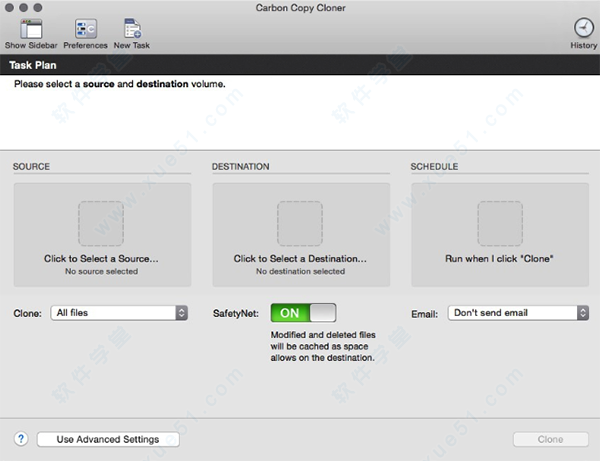
Task: Click the Task Plan header bar
Action: [300, 65]
